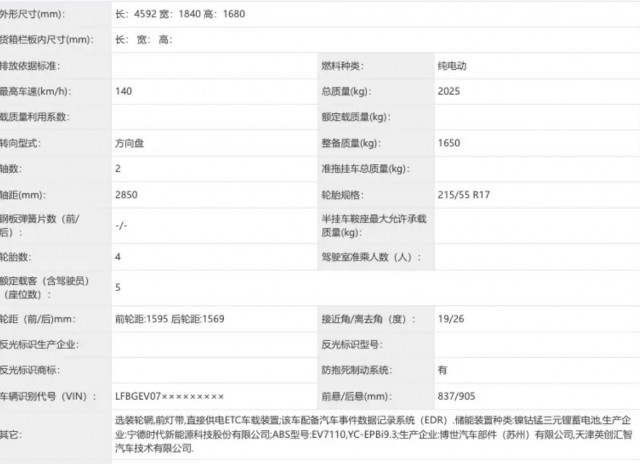Select seating capacity value 5
640x464 pixels.
(x=118, y=288)
